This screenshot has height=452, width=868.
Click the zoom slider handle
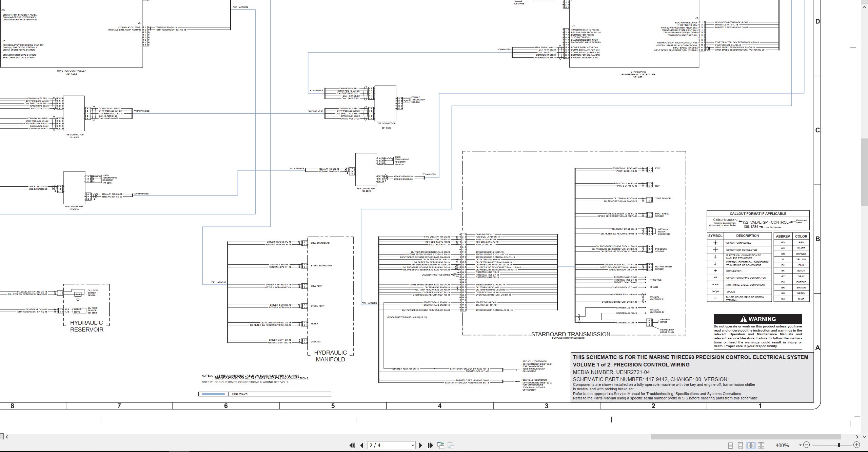click(x=839, y=445)
